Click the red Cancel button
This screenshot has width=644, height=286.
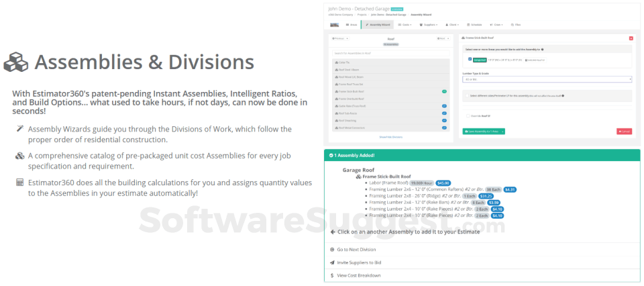click(625, 132)
